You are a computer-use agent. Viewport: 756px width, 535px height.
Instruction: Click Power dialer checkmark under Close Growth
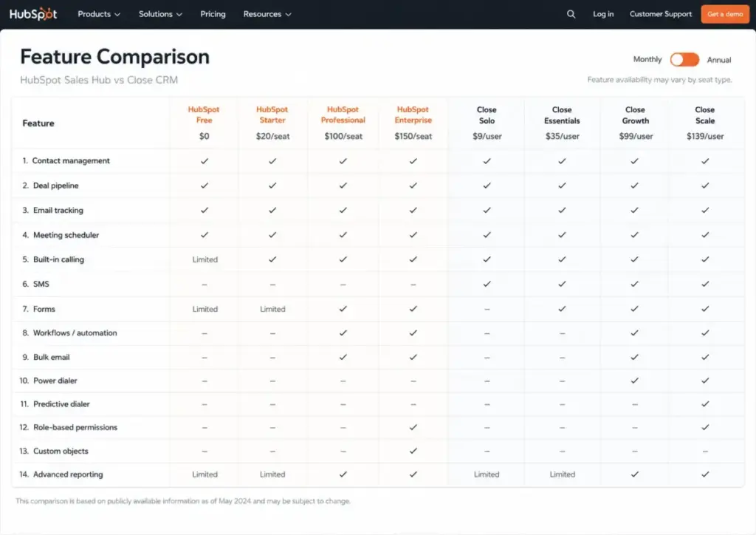pyautogui.click(x=634, y=381)
